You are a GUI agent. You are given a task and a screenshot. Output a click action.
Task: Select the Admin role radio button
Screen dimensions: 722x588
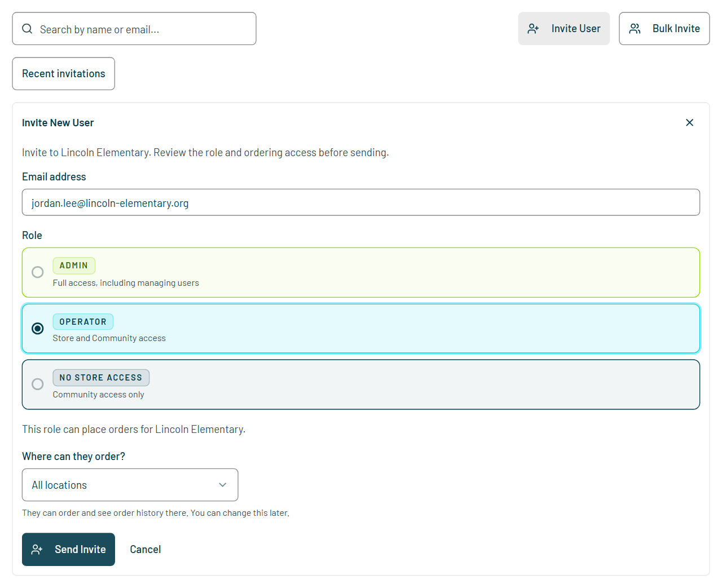tap(38, 272)
